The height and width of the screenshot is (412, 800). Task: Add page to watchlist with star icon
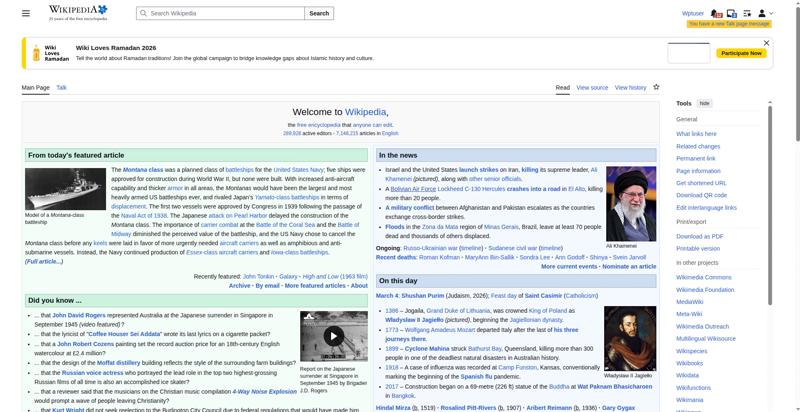click(x=656, y=87)
